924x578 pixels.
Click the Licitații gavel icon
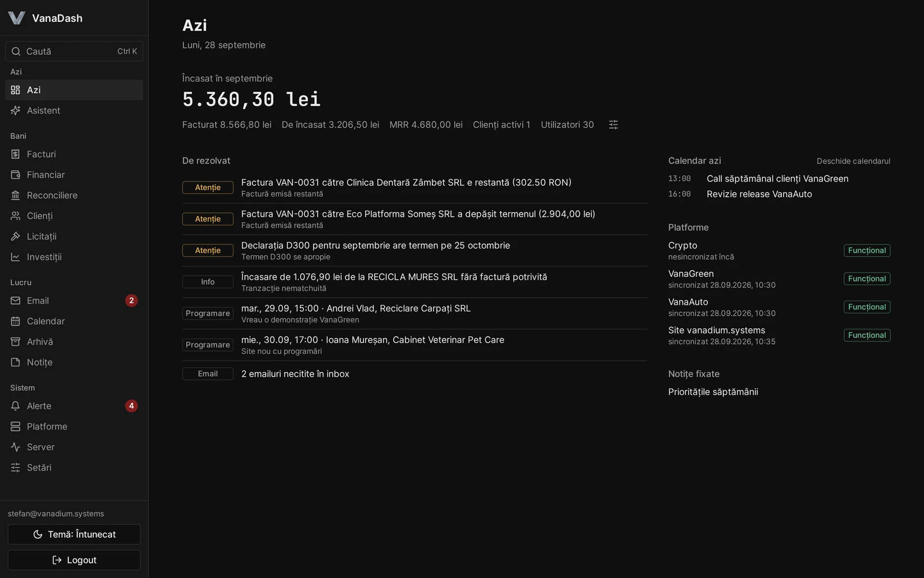16,236
